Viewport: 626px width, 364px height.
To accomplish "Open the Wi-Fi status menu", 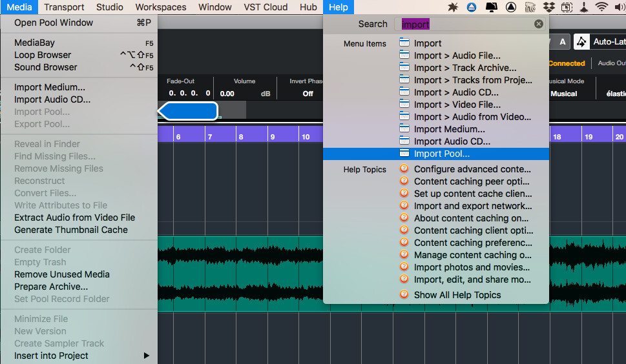I will click(x=601, y=7).
